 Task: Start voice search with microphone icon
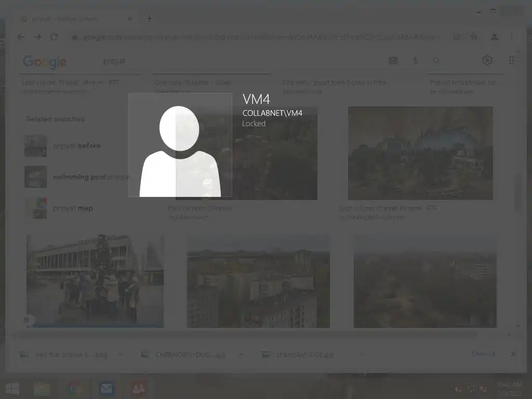coord(415,61)
